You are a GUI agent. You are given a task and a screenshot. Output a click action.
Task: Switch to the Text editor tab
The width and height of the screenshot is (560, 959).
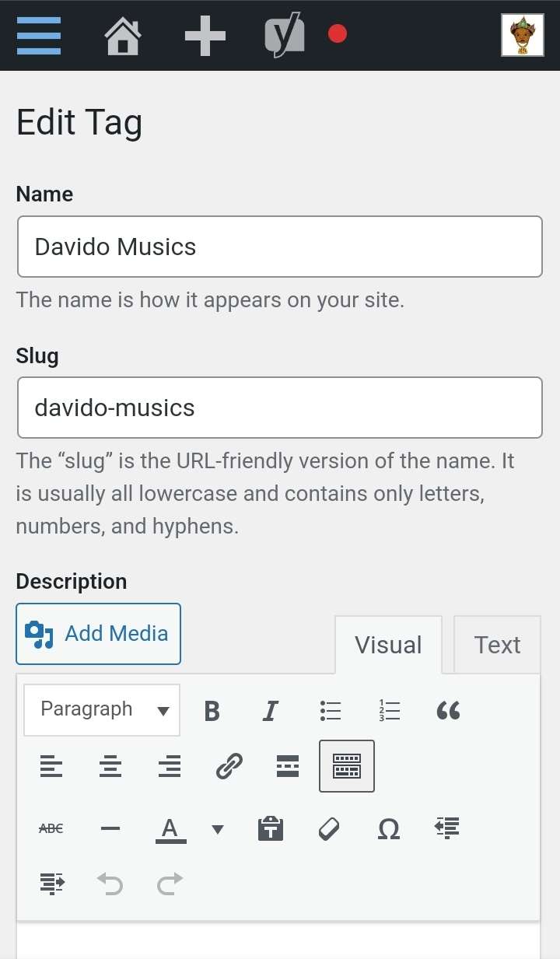pyautogui.click(x=497, y=645)
